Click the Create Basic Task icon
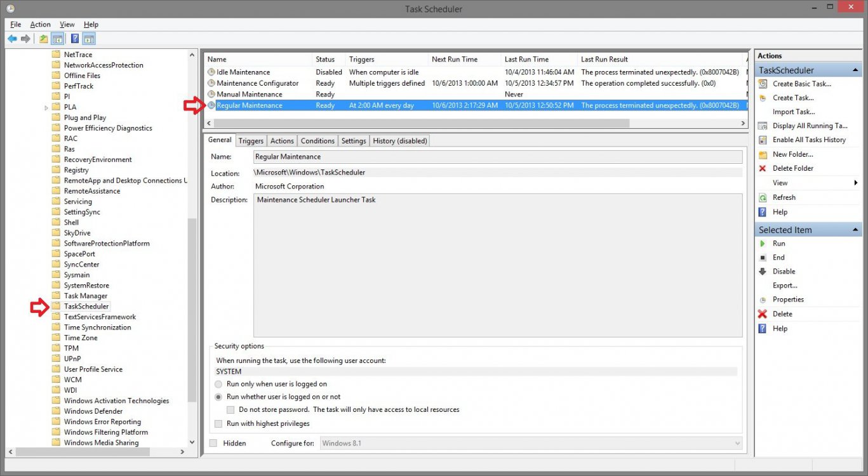 tap(763, 84)
